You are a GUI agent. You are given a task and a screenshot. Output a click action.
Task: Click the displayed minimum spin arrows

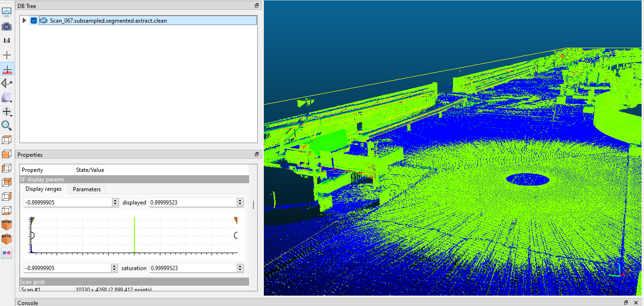click(115, 202)
